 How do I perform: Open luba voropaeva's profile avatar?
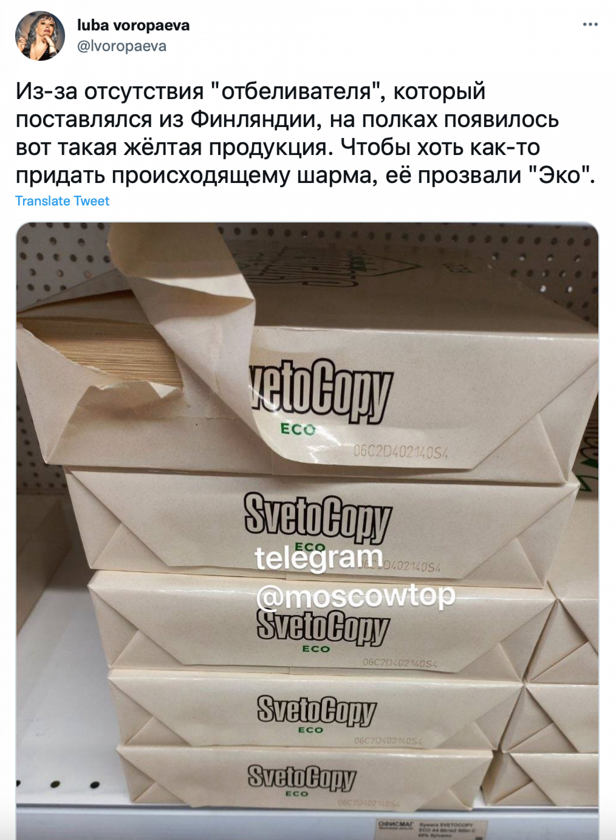(x=40, y=36)
